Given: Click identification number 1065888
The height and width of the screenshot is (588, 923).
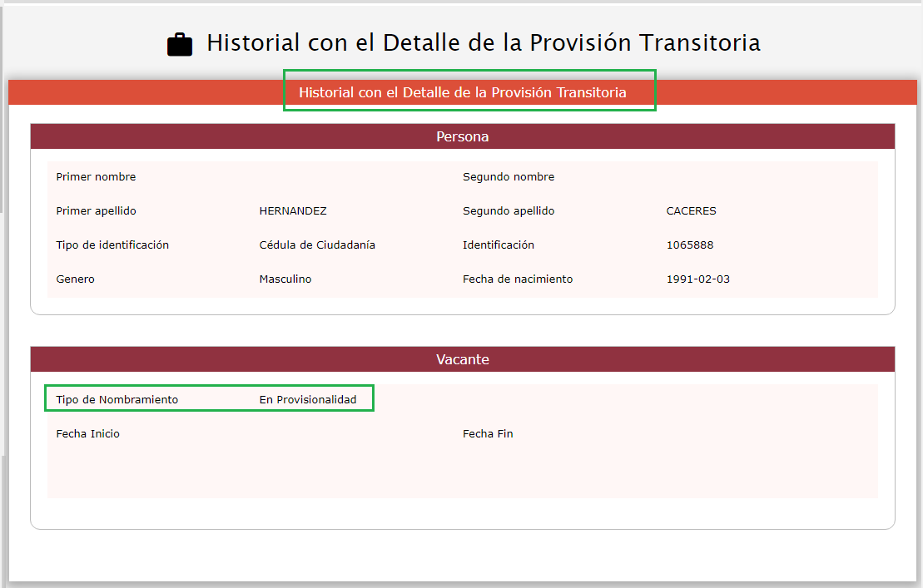Looking at the screenshot, I should click(690, 245).
